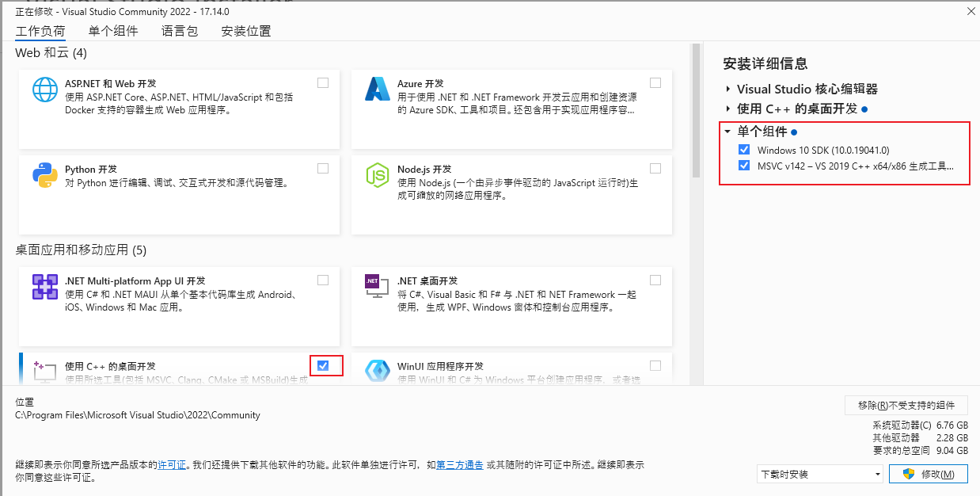Expand 使用 C++ 的桌面开发 details node

point(727,109)
